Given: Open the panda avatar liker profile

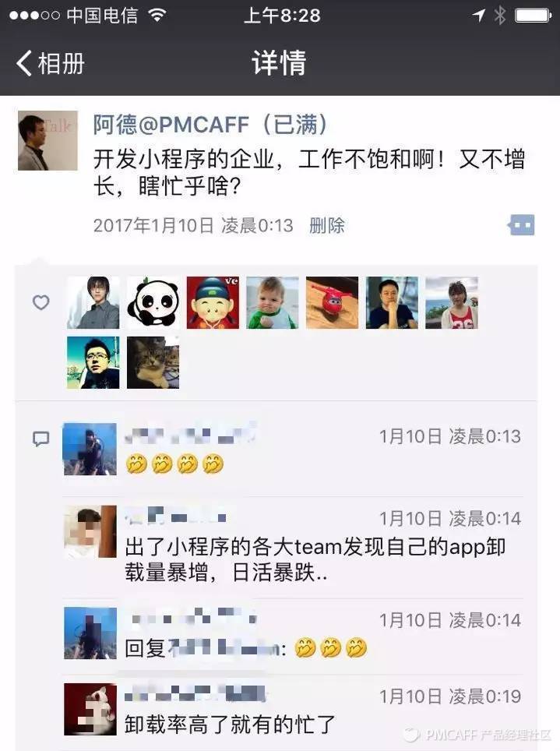Looking at the screenshot, I should point(153,302).
